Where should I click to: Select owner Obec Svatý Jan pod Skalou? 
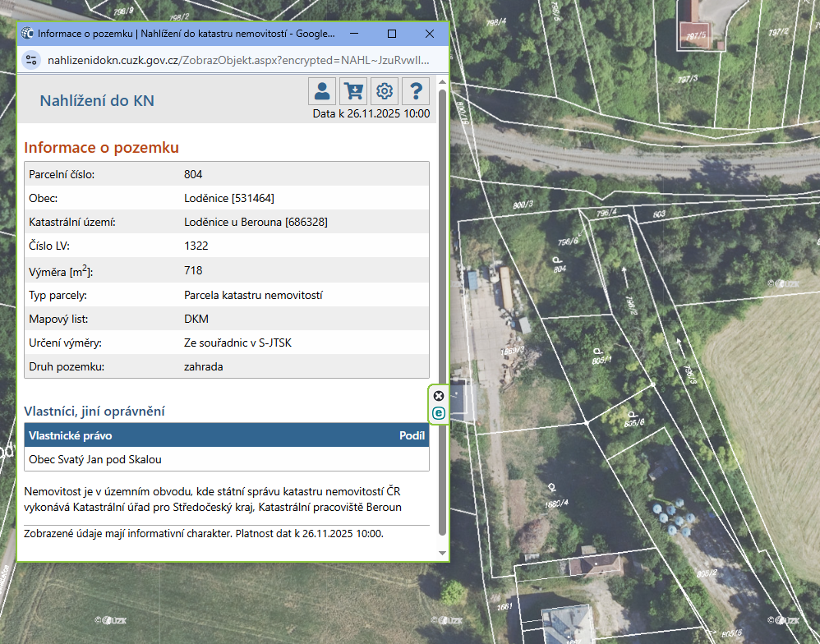click(x=95, y=459)
